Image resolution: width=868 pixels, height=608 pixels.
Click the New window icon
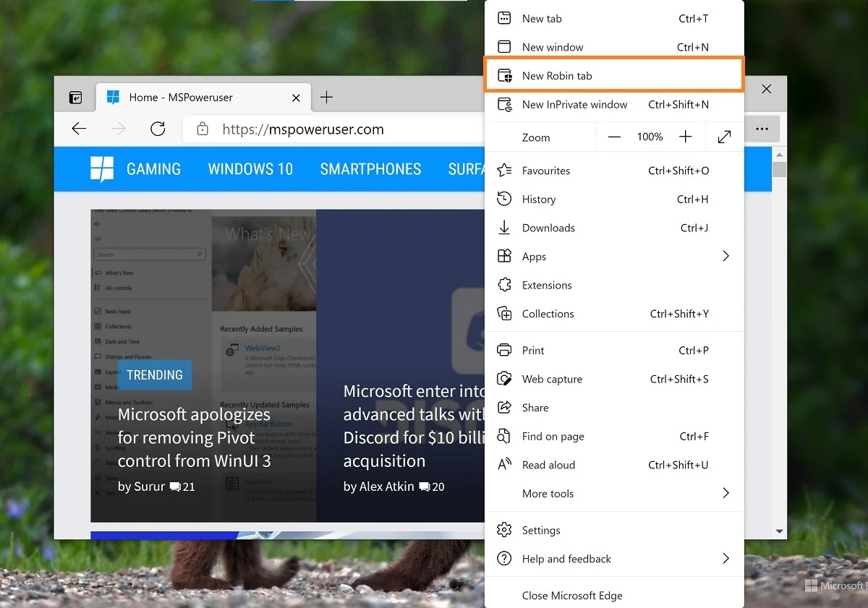[x=504, y=47]
